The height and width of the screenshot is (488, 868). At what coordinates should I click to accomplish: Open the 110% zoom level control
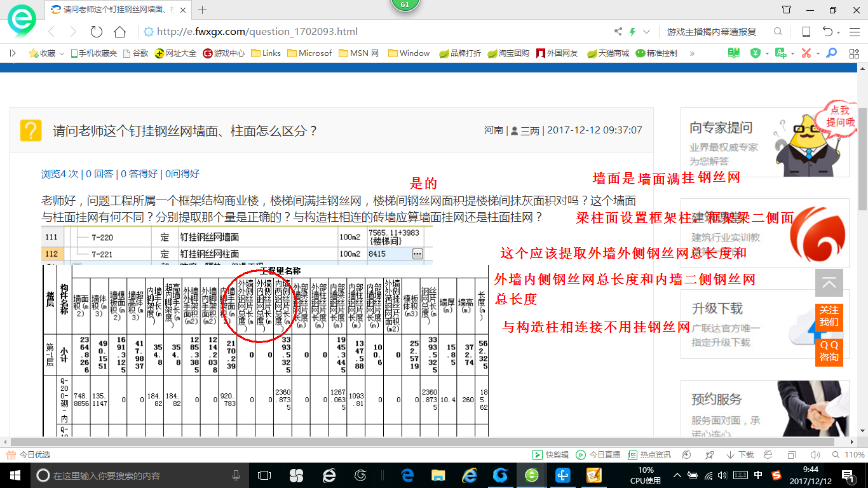point(849,455)
